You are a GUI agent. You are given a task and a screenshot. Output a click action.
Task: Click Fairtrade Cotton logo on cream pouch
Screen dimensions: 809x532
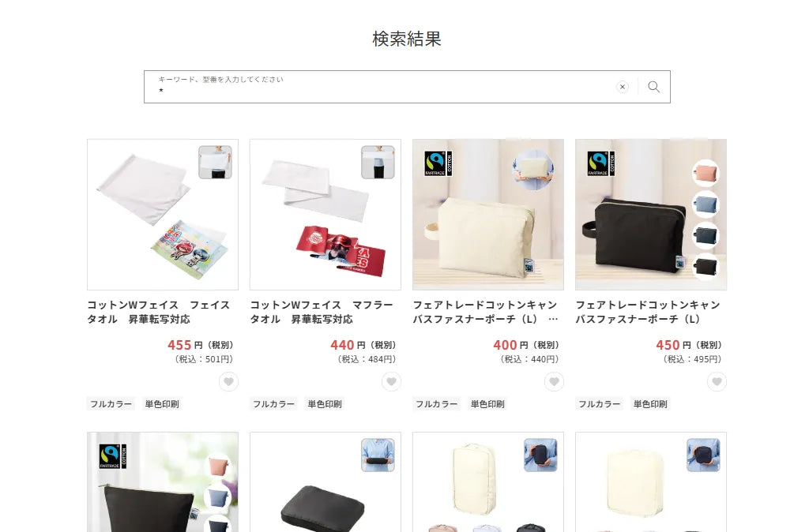[x=438, y=164]
